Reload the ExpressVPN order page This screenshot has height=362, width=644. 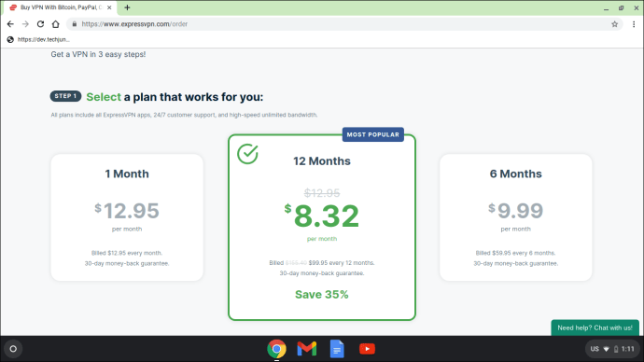[40, 24]
